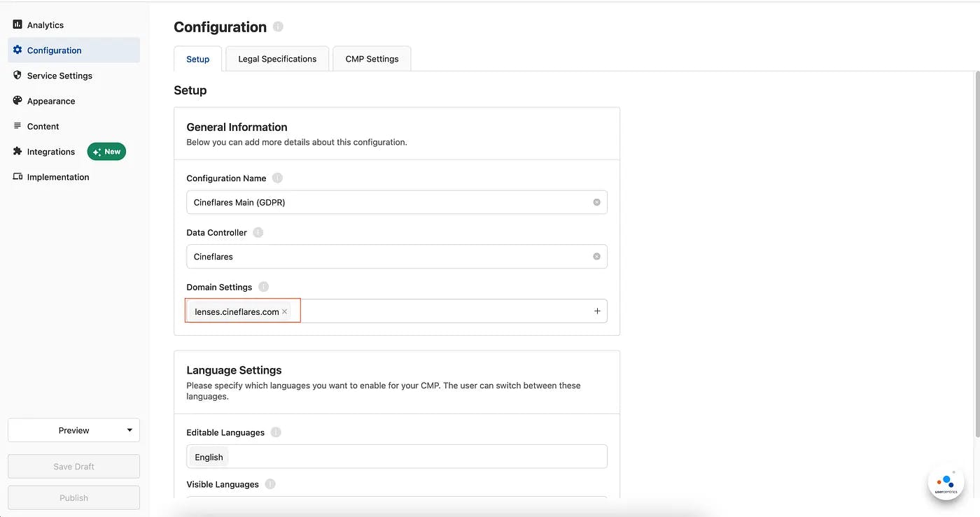Click the Service Settings shield icon

point(17,76)
